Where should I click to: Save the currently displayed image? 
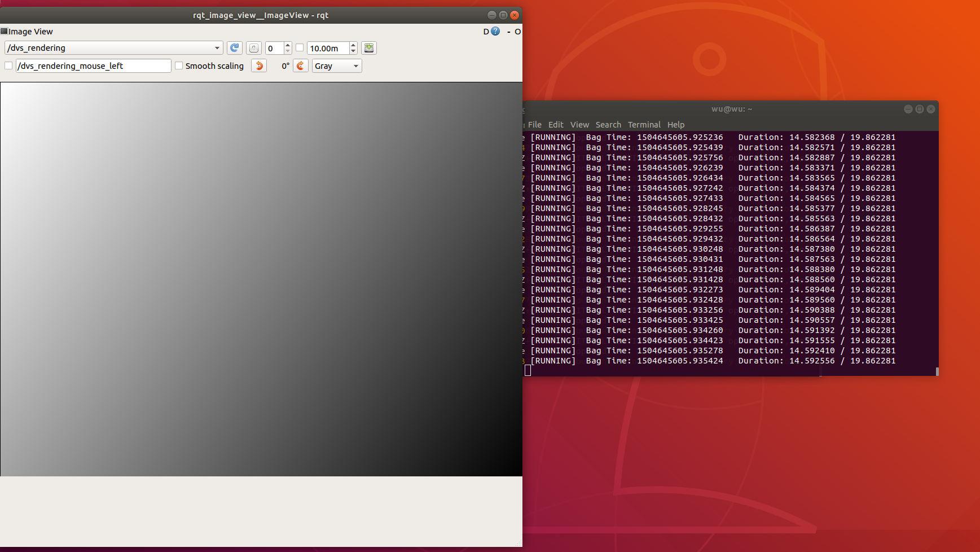click(x=368, y=48)
